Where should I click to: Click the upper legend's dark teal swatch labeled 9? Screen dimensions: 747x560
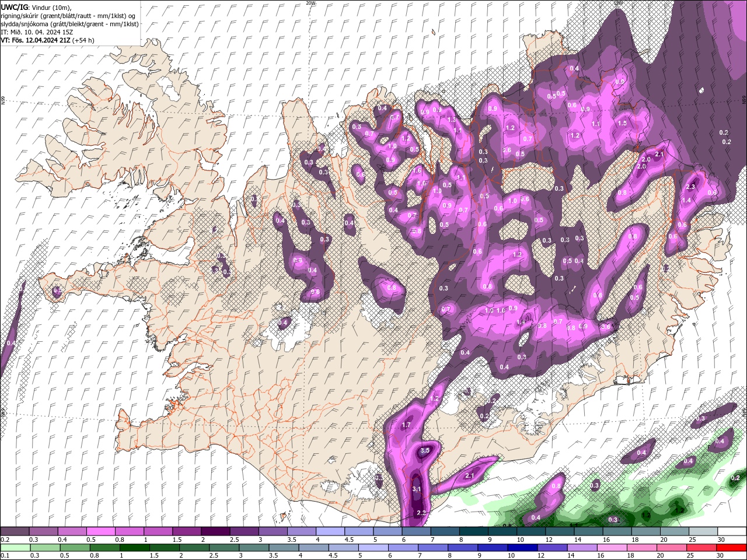coord(502,531)
